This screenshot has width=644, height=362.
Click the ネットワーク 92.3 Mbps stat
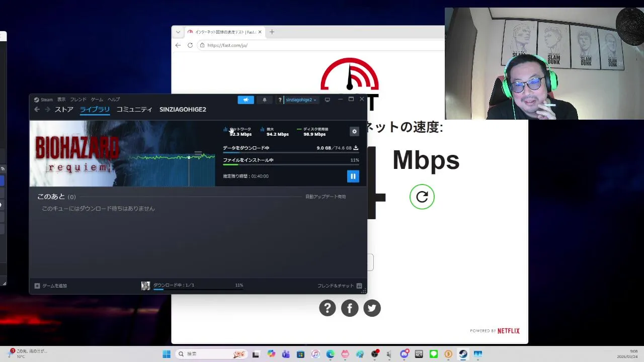237,132
